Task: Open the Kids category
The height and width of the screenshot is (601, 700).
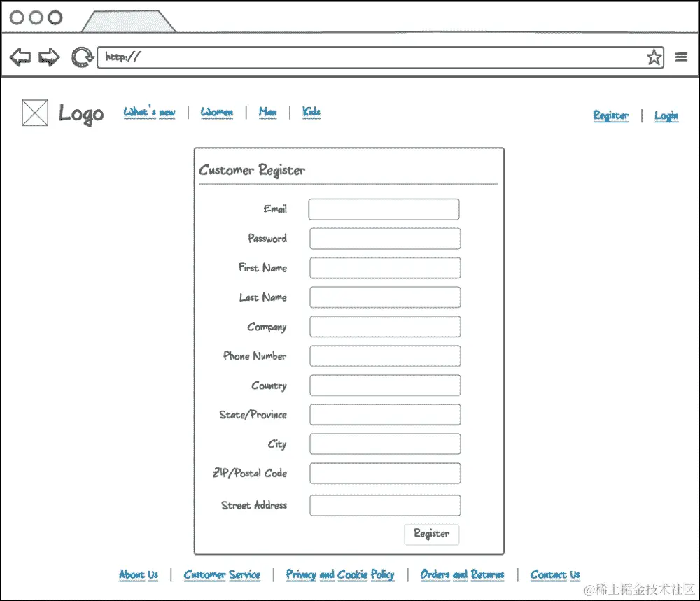Action: [x=311, y=112]
